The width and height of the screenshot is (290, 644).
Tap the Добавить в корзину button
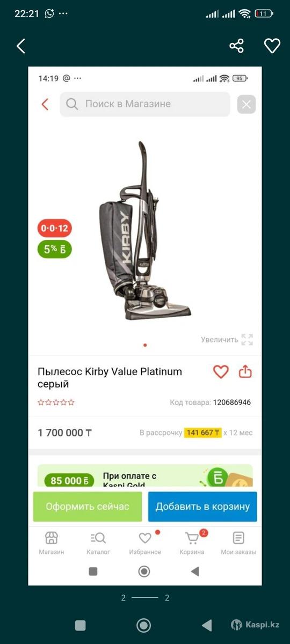pos(202,507)
